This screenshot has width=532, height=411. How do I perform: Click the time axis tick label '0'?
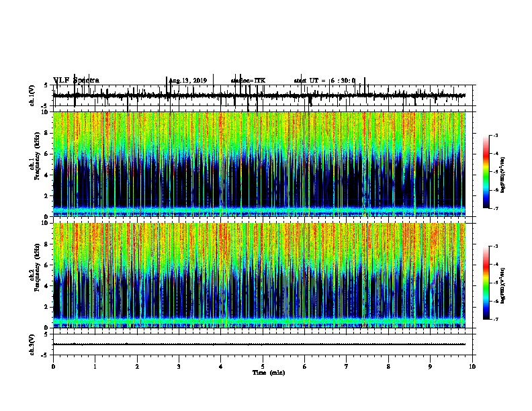click(x=53, y=367)
